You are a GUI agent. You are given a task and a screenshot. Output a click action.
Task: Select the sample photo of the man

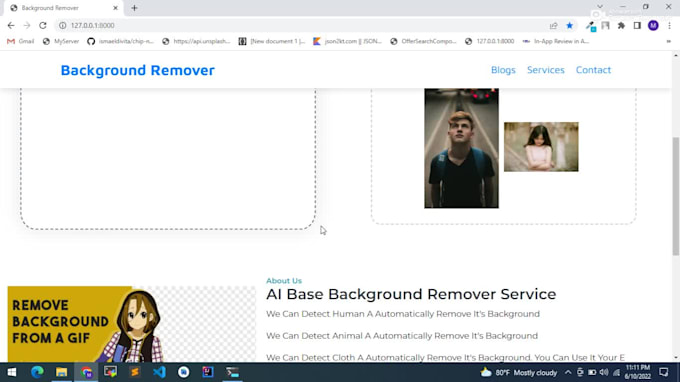point(461,148)
